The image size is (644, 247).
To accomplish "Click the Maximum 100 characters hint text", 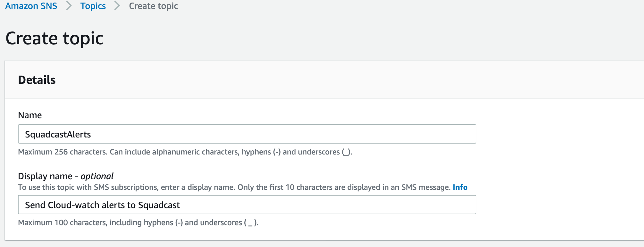I will [x=138, y=223].
